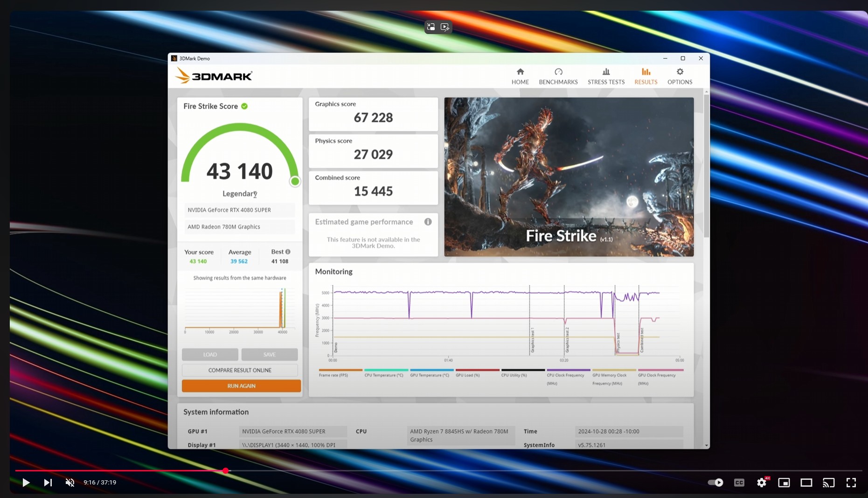Click the score distribution histogram chart
The image size is (868, 498).
coord(240,310)
